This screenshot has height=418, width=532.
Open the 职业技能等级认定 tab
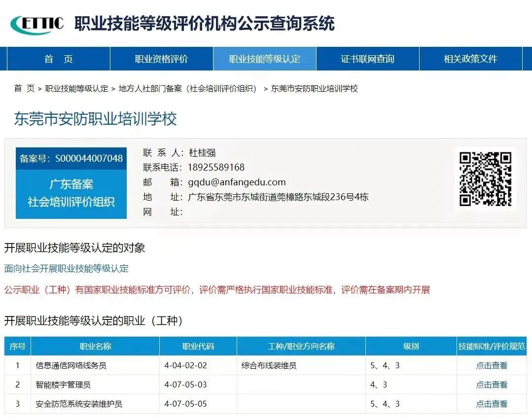point(264,58)
